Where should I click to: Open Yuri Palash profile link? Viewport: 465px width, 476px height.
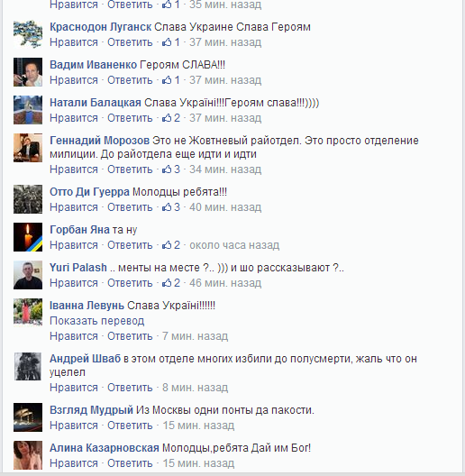point(78,268)
